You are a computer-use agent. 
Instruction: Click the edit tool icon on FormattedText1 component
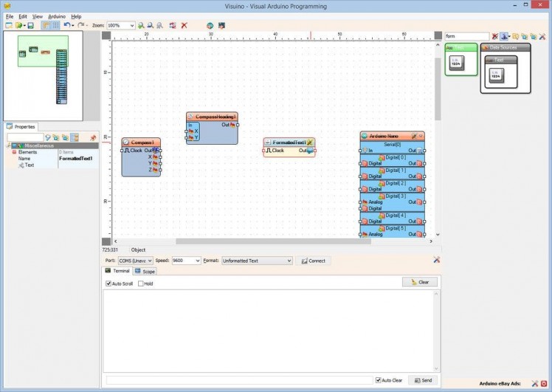coord(310,142)
